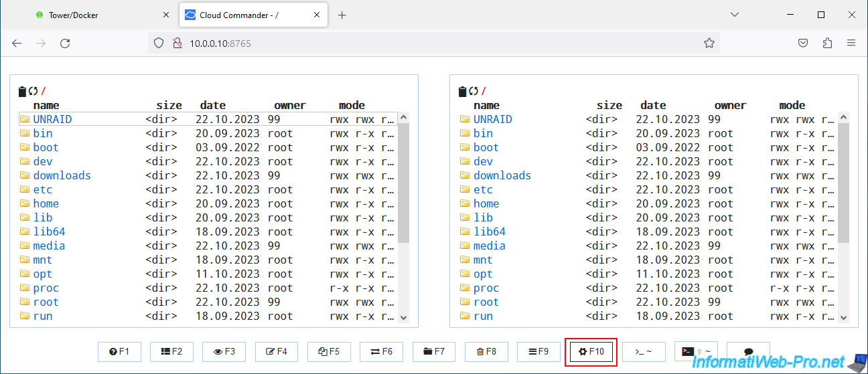Open the speech bubble contact button
Viewport: 868px width, 374px height.
(749, 352)
